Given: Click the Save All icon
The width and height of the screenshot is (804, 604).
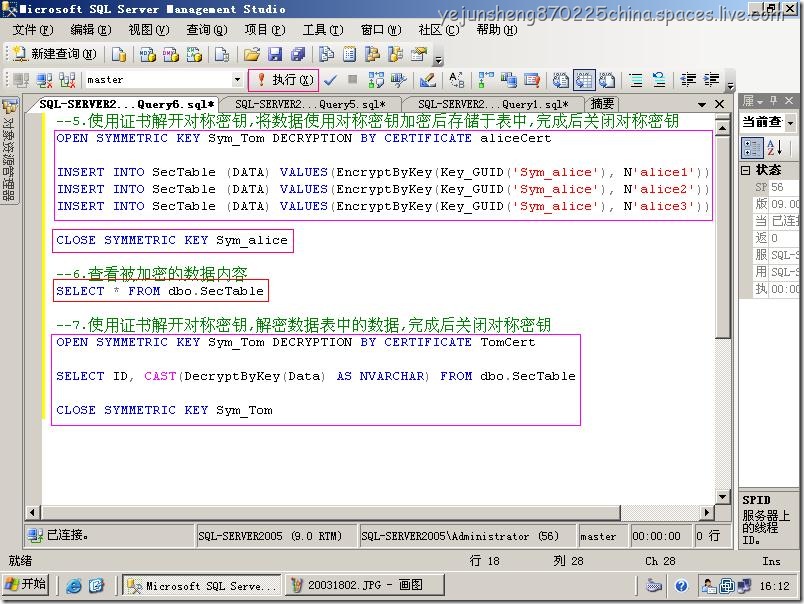Looking at the screenshot, I should pos(298,54).
